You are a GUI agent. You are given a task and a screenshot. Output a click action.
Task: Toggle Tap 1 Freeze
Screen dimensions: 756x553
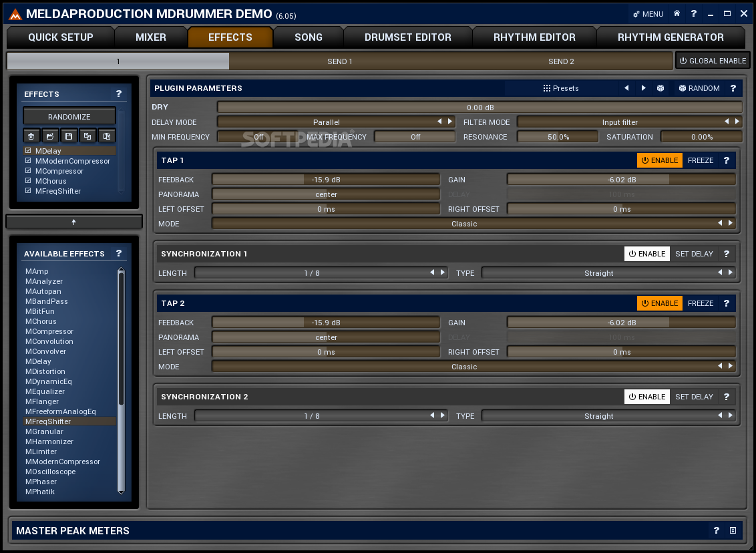701,160
